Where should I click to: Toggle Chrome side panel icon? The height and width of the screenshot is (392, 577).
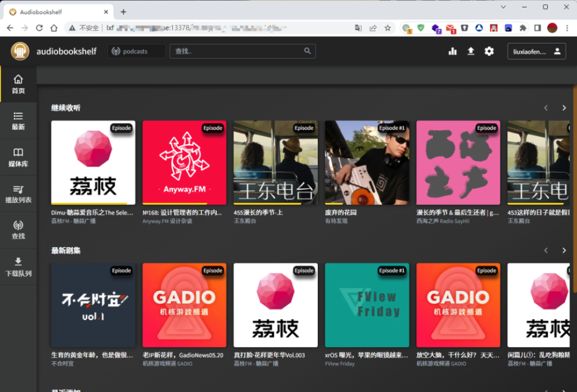coord(537,28)
